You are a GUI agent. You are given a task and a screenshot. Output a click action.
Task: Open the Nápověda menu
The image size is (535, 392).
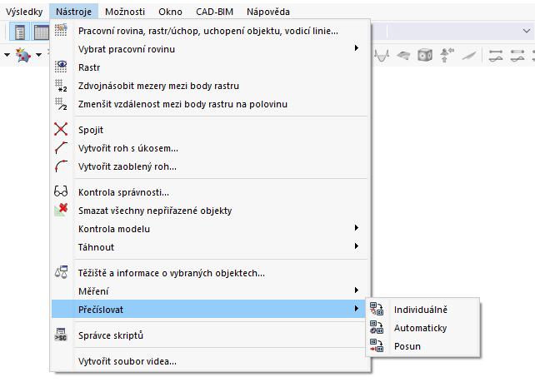tap(268, 12)
